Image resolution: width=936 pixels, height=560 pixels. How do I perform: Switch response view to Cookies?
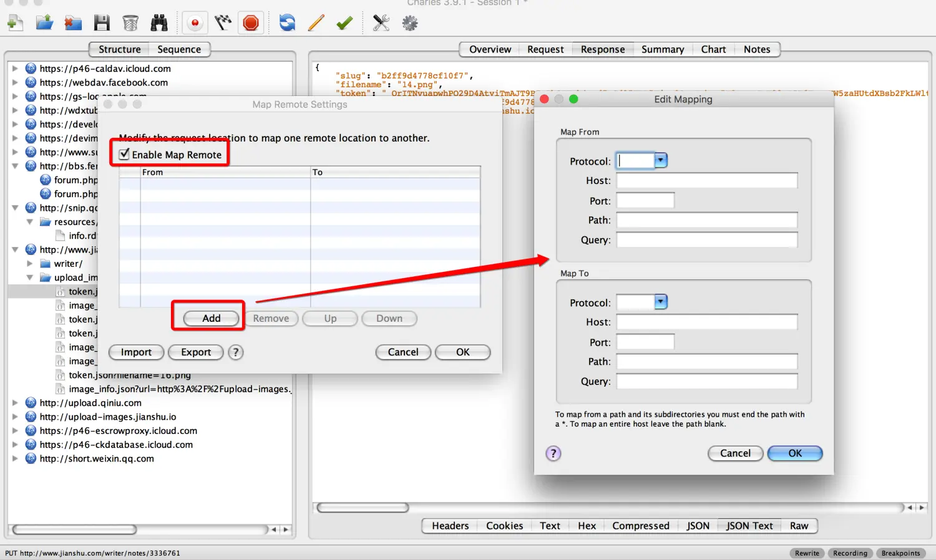[x=504, y=526]
